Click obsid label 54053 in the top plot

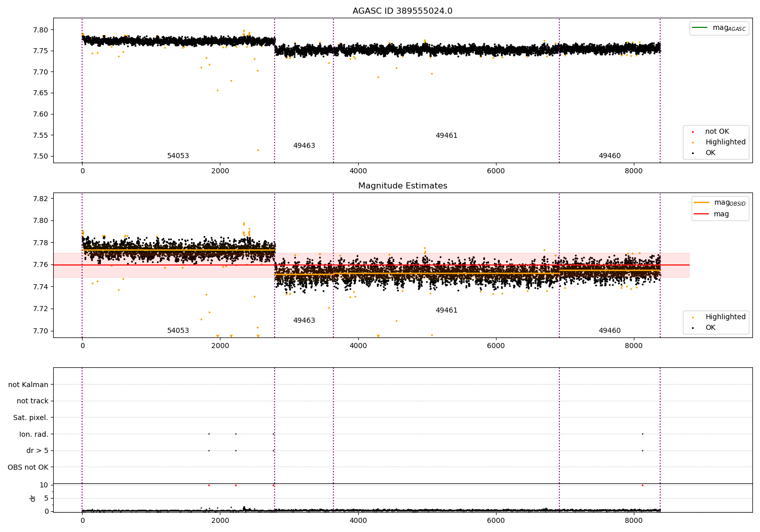tap(178, 156)
